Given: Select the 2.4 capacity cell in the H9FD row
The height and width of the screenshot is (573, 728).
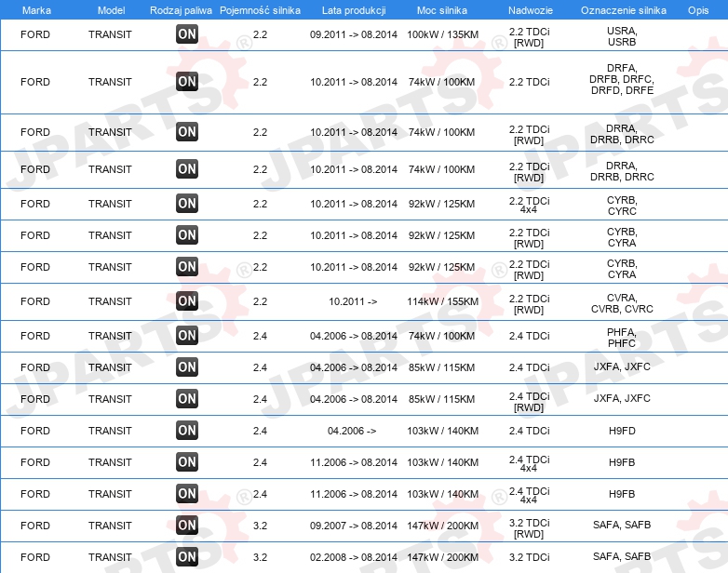Looking at the screenshot, I should pos(260,431).
